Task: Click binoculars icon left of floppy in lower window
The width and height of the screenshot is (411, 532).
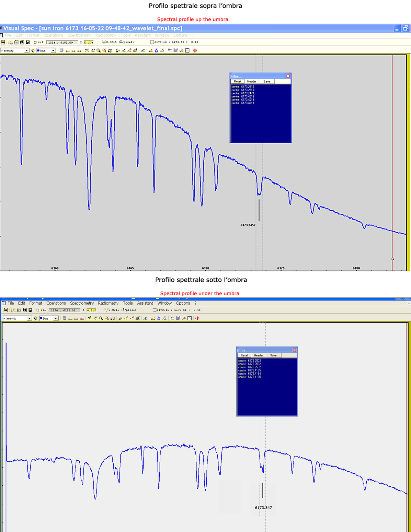Action: click(x=25, y=310)
